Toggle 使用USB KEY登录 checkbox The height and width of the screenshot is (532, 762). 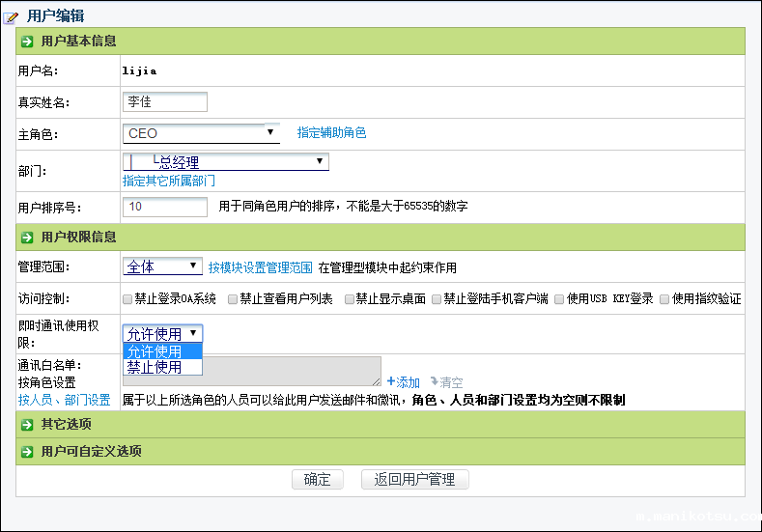(x=559, y=299)
